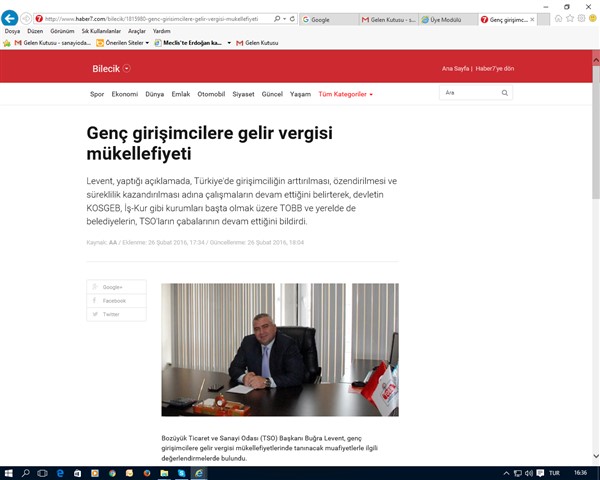The image size is (600, 480).
Task: Open the Araçlar menu
Action: (137, 31)
